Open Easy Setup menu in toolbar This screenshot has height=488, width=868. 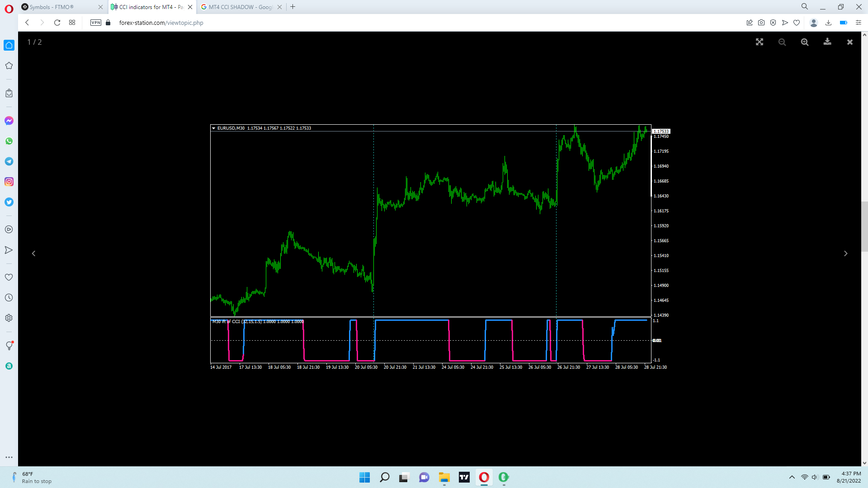click(859, 23)
